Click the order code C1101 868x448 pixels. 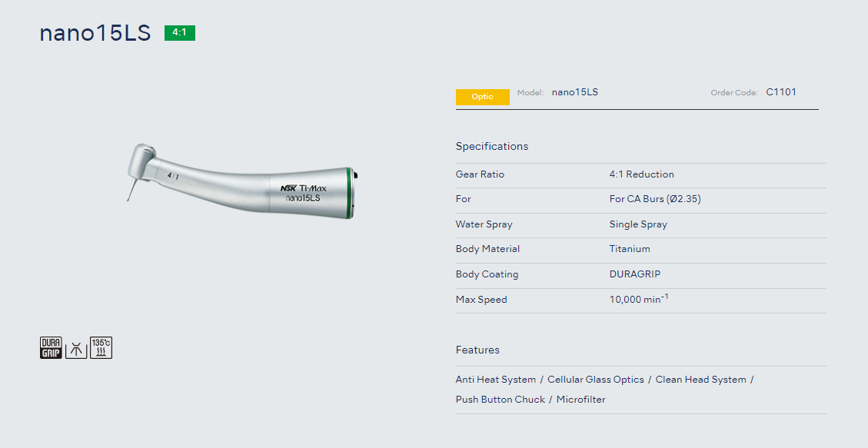[x=781, y=92]
